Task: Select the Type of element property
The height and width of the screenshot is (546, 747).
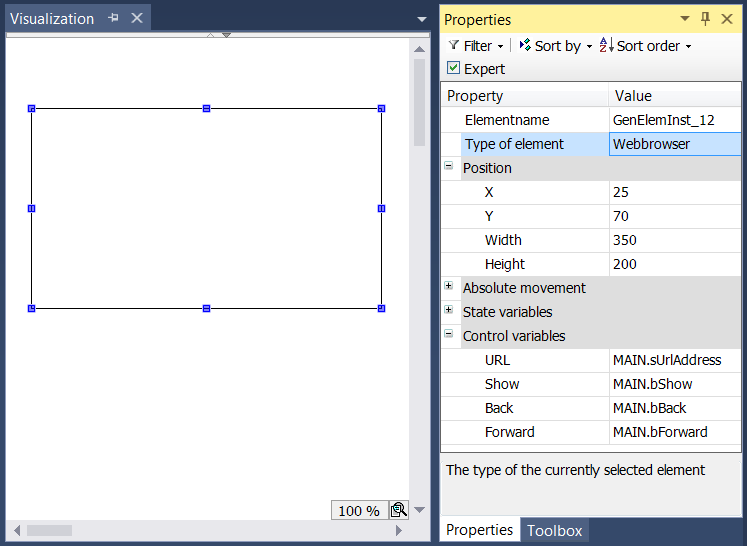Action: point(535,144)
